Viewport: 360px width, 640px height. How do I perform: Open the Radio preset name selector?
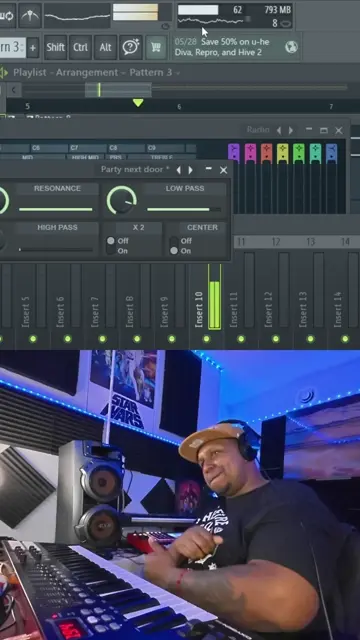point(258,130)
